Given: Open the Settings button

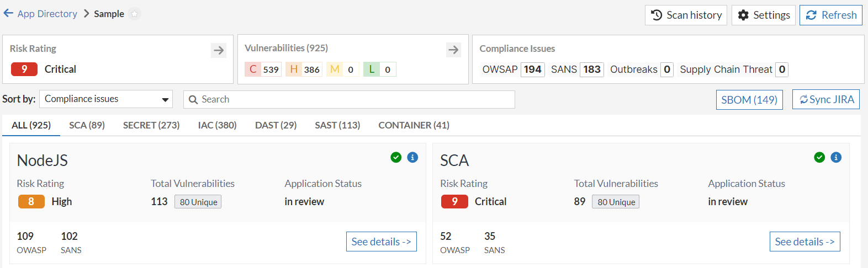Looking at the screenshot, I should [x=764, y=15].
